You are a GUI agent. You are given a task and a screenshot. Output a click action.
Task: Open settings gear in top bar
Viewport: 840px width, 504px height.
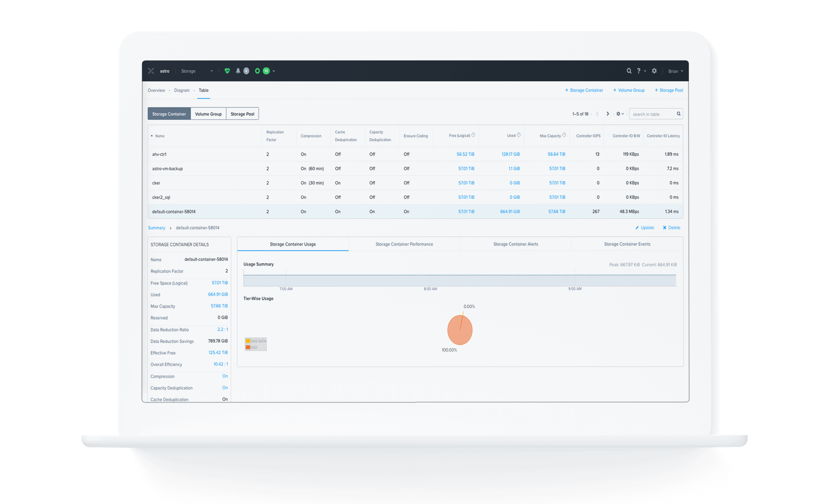(654, 71)
